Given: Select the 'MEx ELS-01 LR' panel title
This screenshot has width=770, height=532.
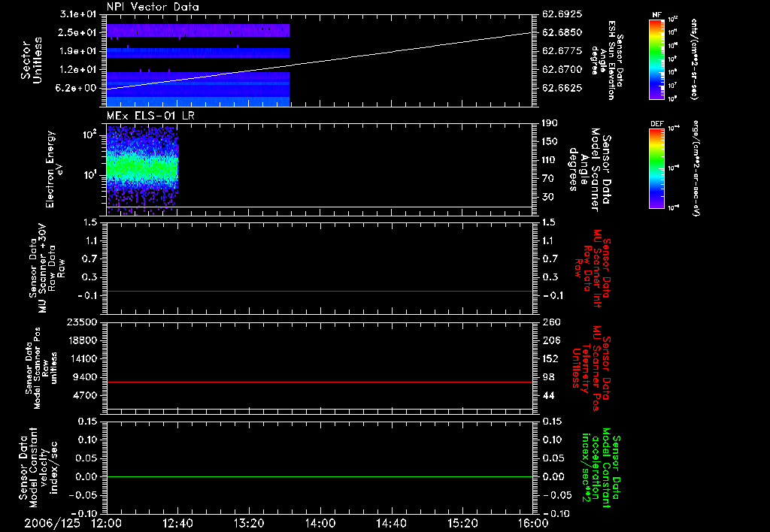Looking at the screenshot, I should (150, 116).
